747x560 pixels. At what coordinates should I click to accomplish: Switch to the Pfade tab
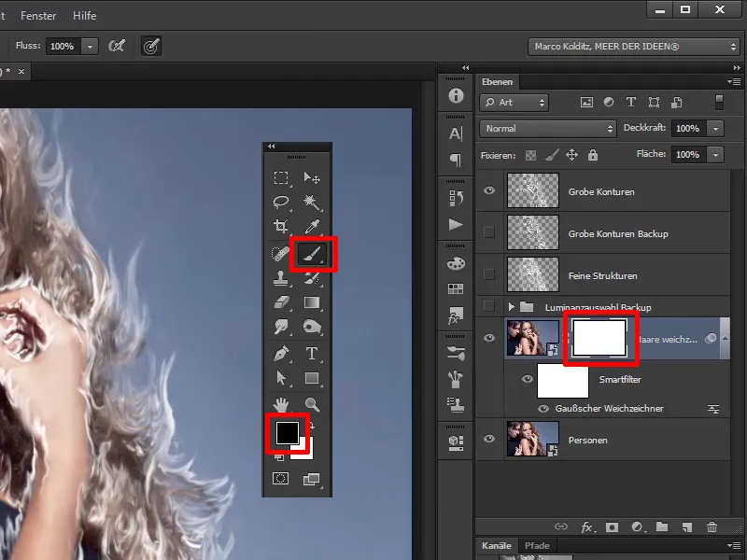(537, 546)
